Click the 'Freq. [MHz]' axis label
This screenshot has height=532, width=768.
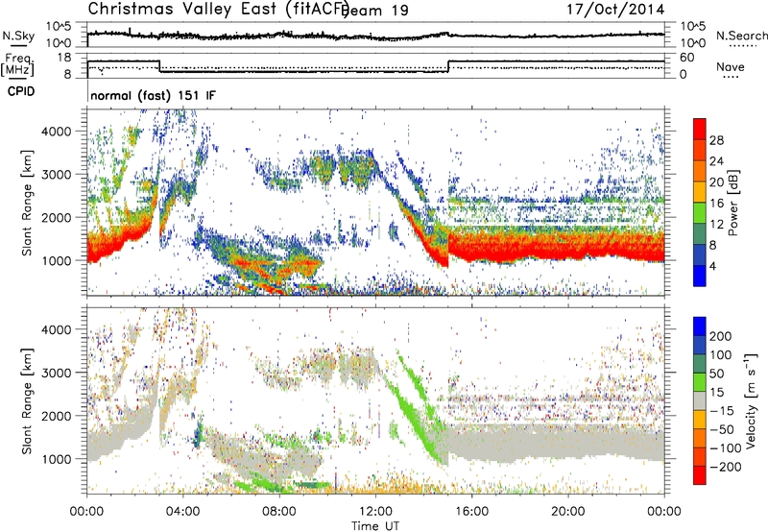[x=17, y=65]
